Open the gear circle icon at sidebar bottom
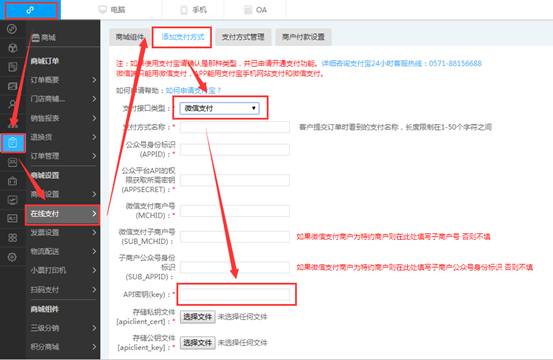Image resolution: width=553 pixels, height=360 pixels. coord(13,257)
